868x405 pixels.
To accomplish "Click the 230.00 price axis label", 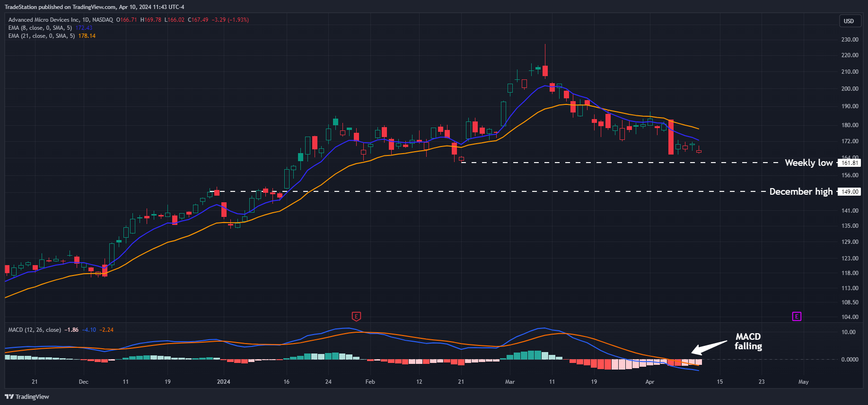I will pos(850,40).
